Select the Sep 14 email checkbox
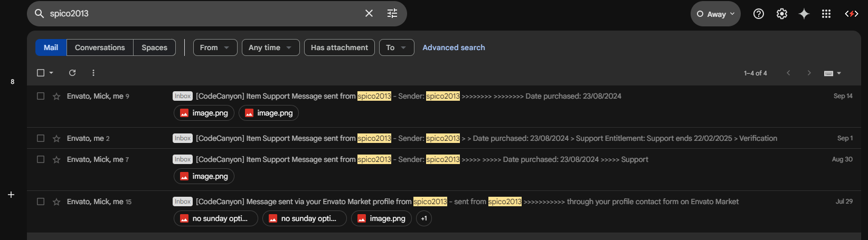This screenshot has width=868, height=240. pyautogui.click(x=41, y=96)
